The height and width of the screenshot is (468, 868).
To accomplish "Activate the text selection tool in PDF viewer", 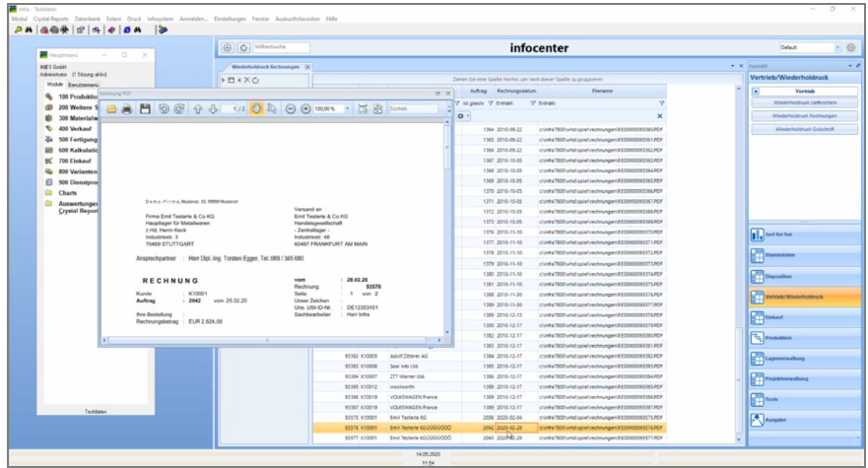I will (x=272, y=108).
